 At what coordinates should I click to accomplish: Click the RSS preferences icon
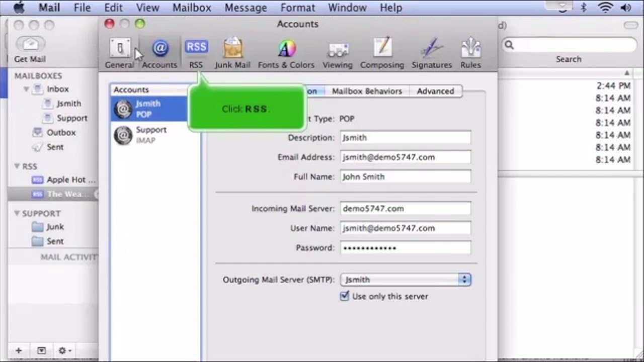(196, 53)
